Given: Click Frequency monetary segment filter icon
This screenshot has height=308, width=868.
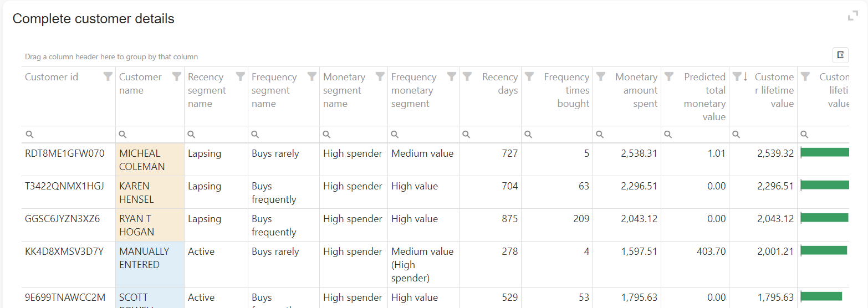Looking at the screenshot, I should coord(452,76).
